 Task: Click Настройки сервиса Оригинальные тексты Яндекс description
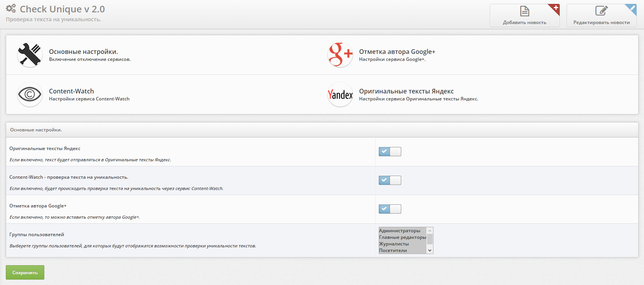coord(419,99)
